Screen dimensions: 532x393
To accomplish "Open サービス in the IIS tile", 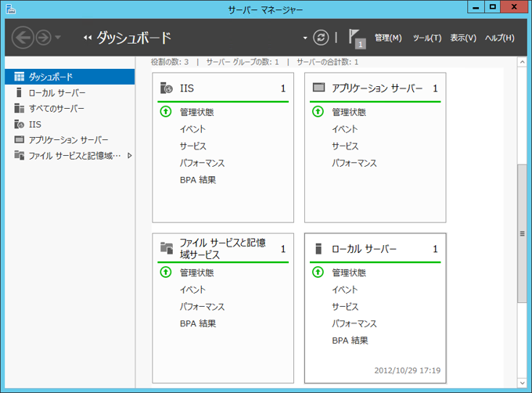I will (x=193, y=146).
